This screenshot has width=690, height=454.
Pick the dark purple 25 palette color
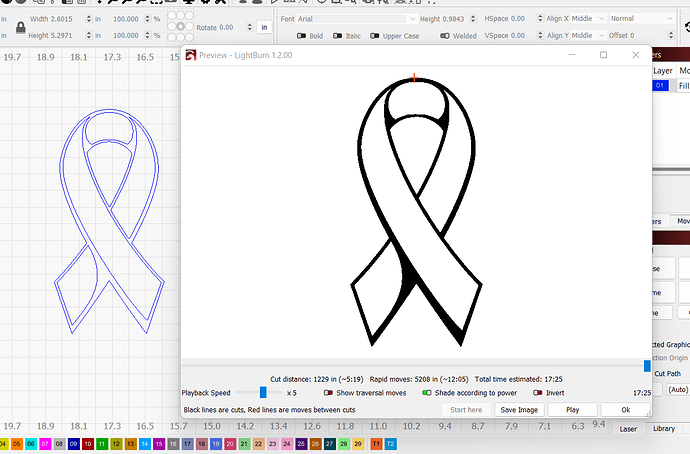pos(301,444)
